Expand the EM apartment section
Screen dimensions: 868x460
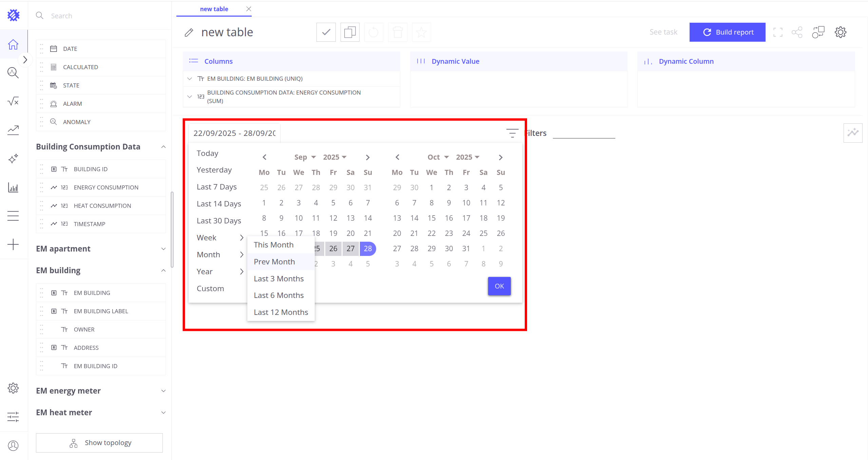click(163, 249)
